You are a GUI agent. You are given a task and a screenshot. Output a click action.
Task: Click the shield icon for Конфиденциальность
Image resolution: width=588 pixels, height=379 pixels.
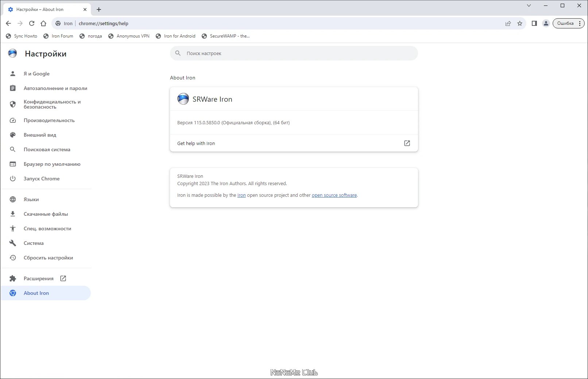(x=13, y=104)
